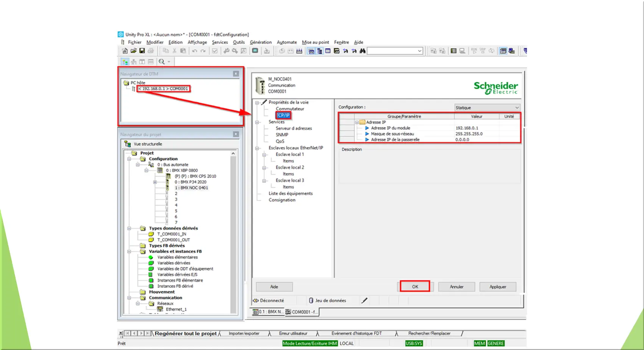Click the Appliquer button
This screenshot has height=350, width=644.
(498, 287)
